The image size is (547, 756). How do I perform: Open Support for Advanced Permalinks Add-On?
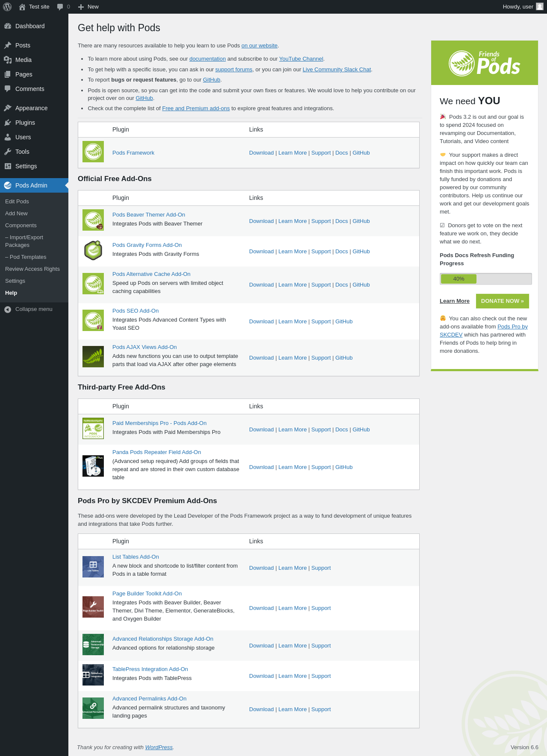click(321, 709)
